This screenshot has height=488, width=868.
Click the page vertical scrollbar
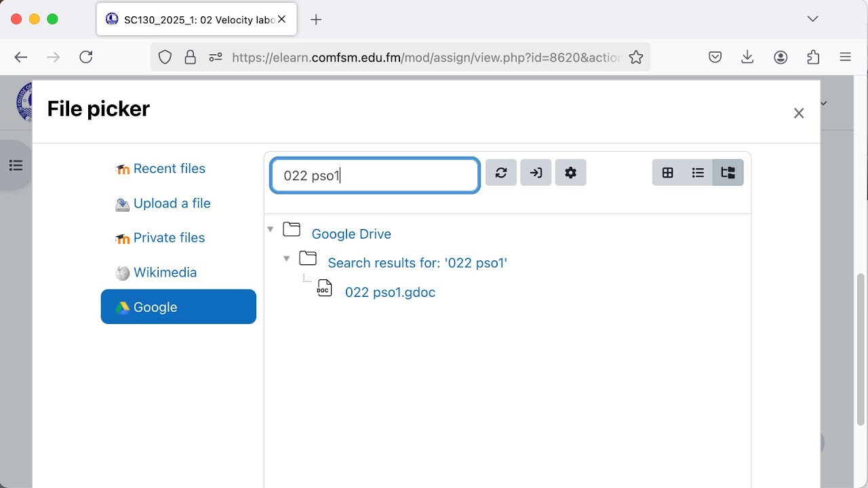(861, 349)
